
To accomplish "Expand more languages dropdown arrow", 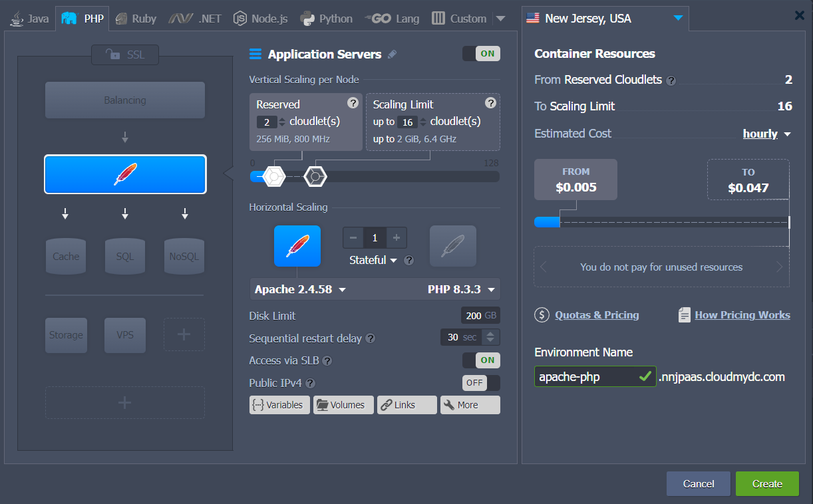I will pyautogui.click(x=501, y=19).
